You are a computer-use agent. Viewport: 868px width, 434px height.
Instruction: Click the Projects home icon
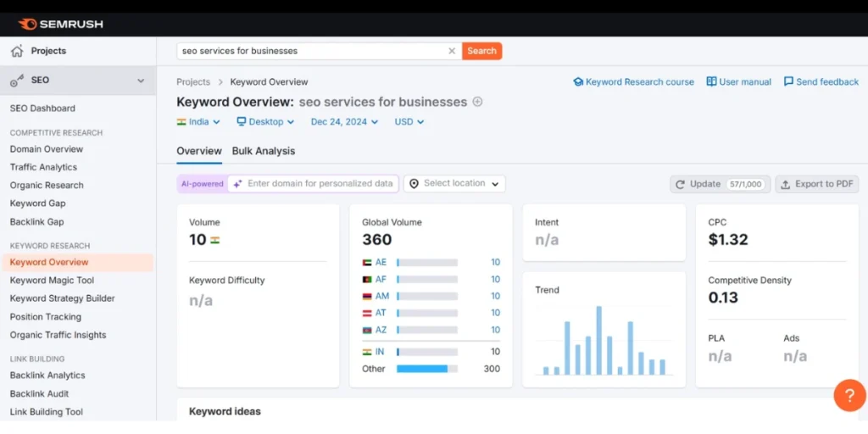17,51
